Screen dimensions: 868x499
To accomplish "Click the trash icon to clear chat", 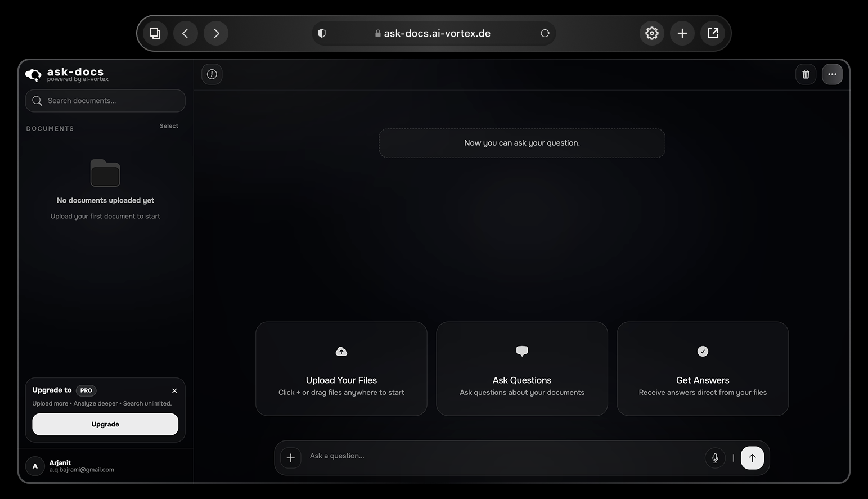I will (805, 74).
